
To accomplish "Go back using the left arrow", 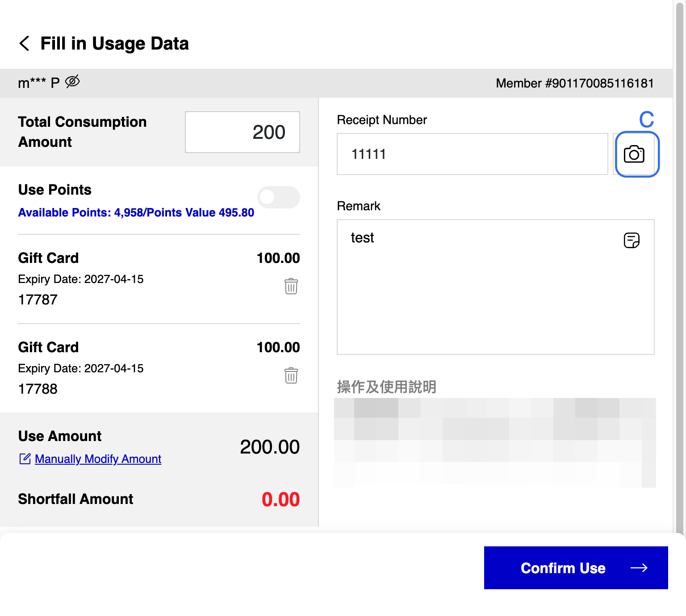I will pyautogui.click(x=25, y=44).
